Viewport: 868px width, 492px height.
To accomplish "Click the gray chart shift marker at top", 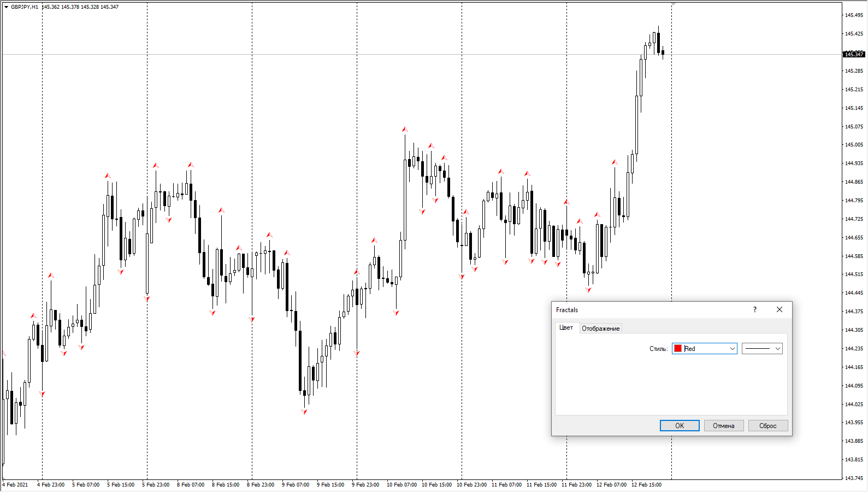I will pyautogui.click(x=673, y=4).
